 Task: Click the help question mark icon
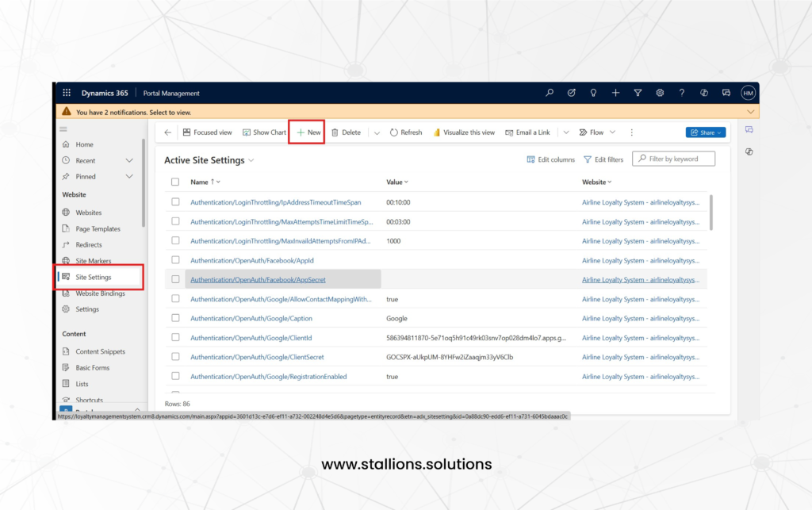pyautogui.click(x=681, y=93)
